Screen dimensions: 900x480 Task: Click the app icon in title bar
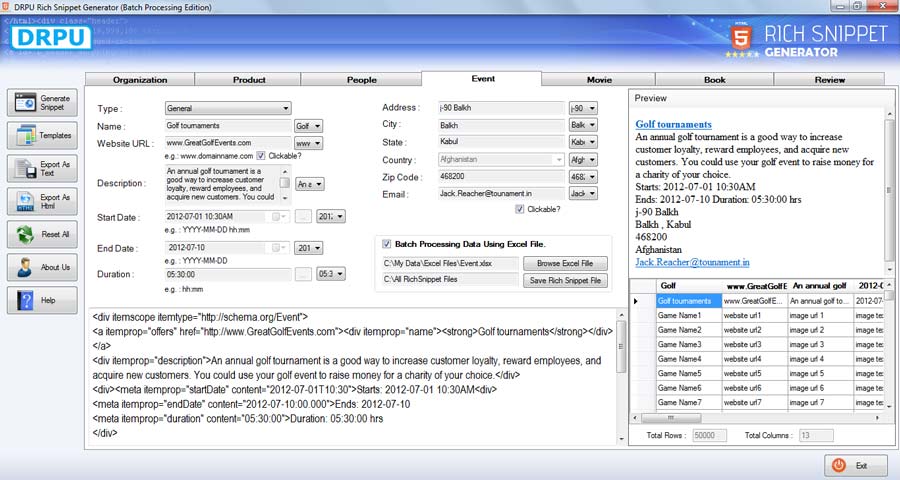point(6,7)
